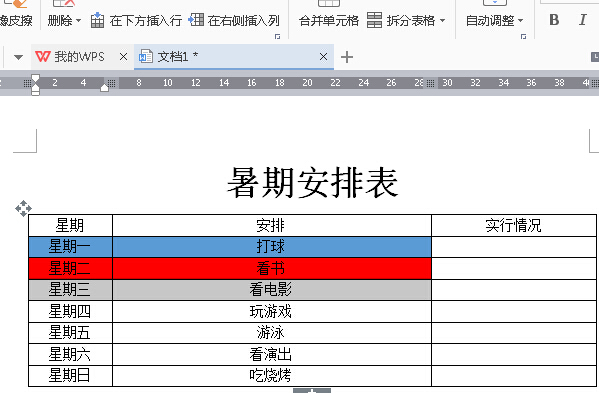Click the 安排 header cell
The height and width of the screenshot is (393, 599).
tap(272, 225)
